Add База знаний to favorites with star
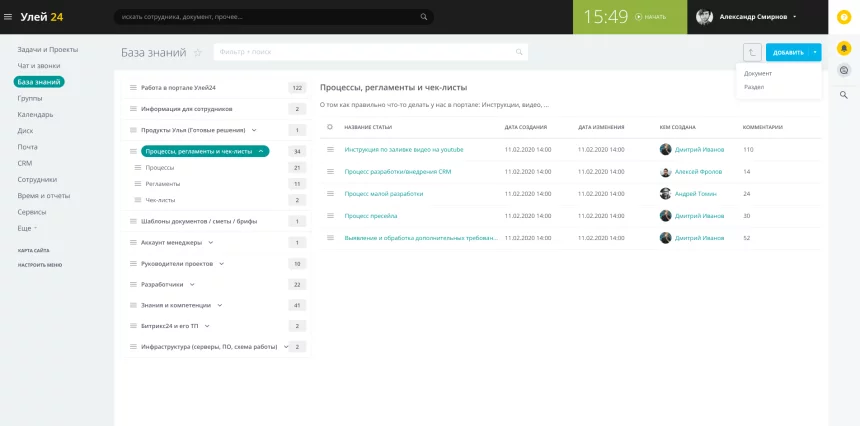 coord(198,52)
